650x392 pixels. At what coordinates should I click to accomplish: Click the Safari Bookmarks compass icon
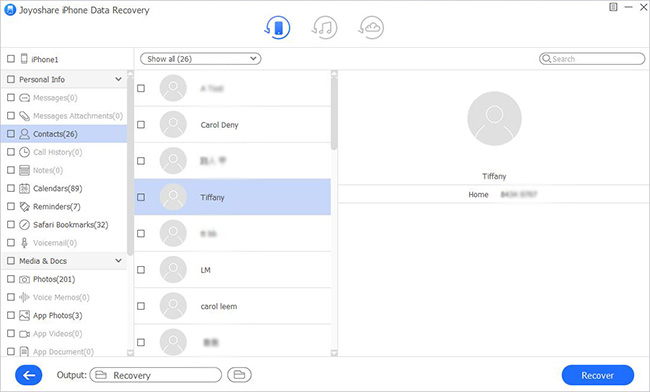pyautogui.click(x=24, y=225)
